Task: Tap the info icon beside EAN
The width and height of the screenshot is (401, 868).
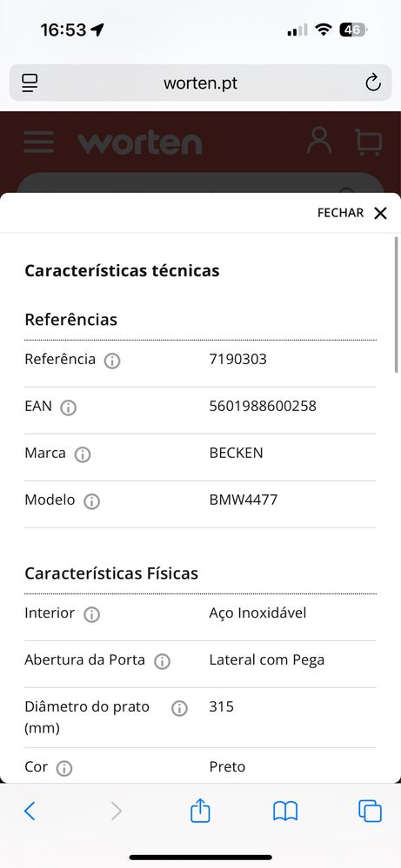Action: [x=68, y=408]
